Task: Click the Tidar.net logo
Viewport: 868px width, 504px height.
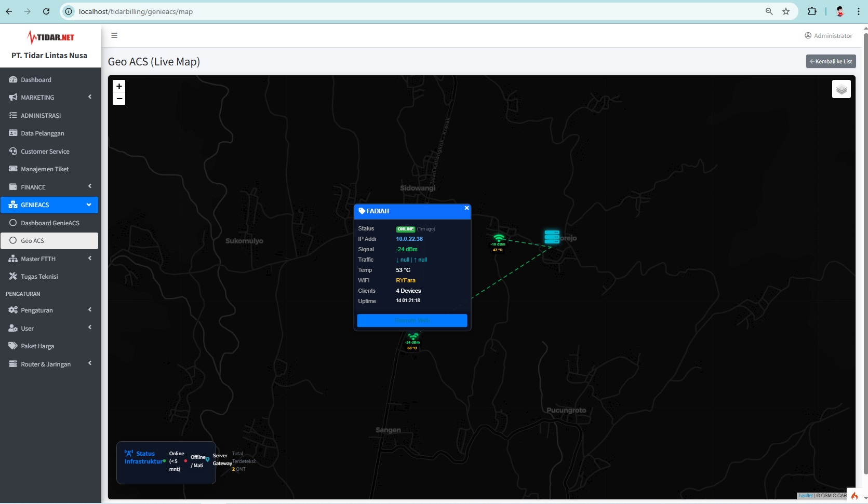Action: pyautogui.click(x=51, y=37)
